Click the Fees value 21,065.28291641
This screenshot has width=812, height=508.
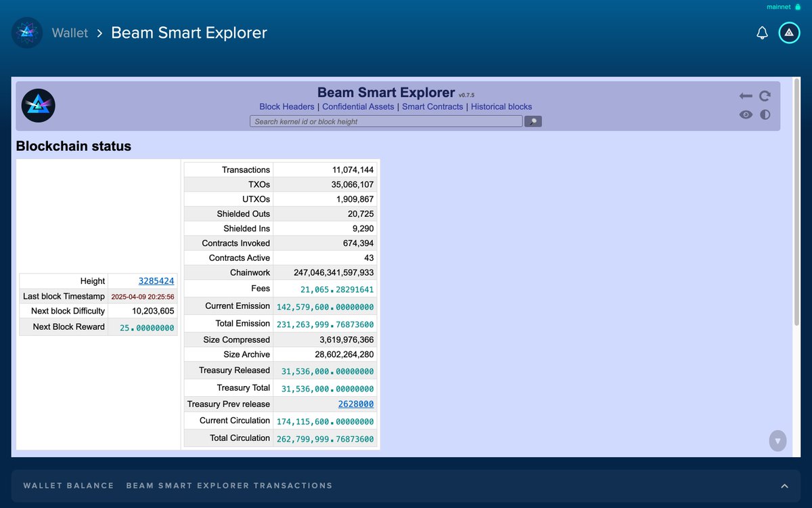click(337, 289)
